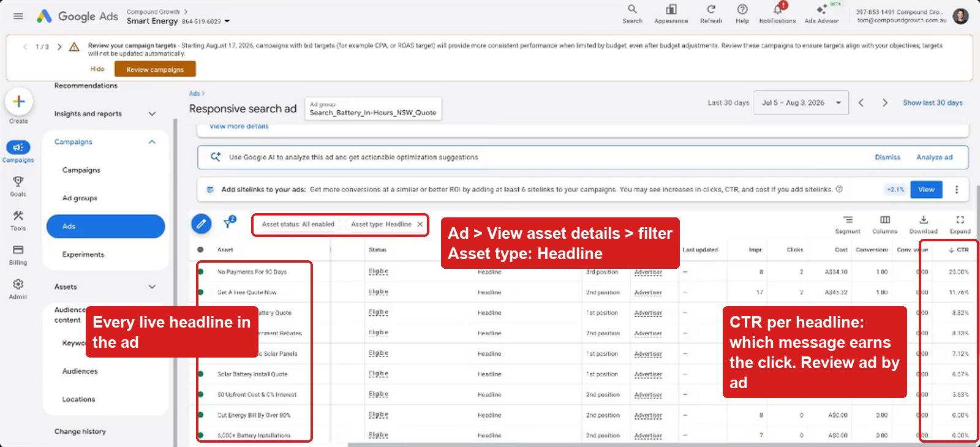Click View more details link
This screenshot has height=447, width=980.
pyautogui.click(x=239, y=126)
